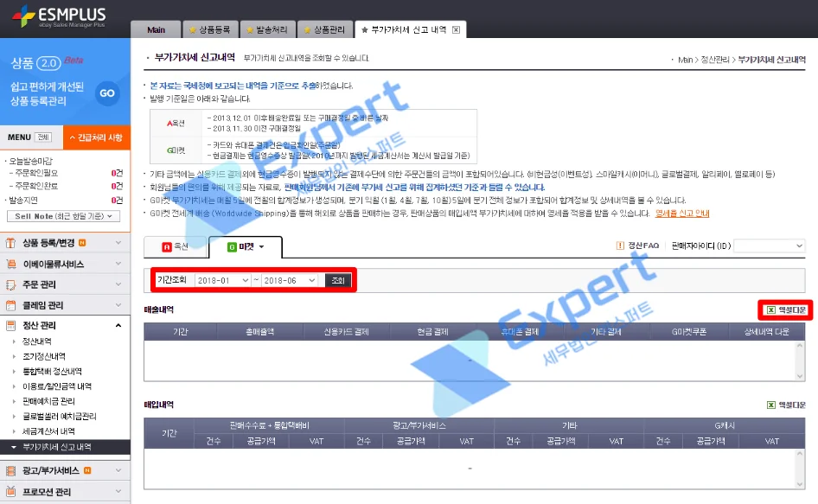
Task: Click the 총매출액 column header
Action: point(259,332)
